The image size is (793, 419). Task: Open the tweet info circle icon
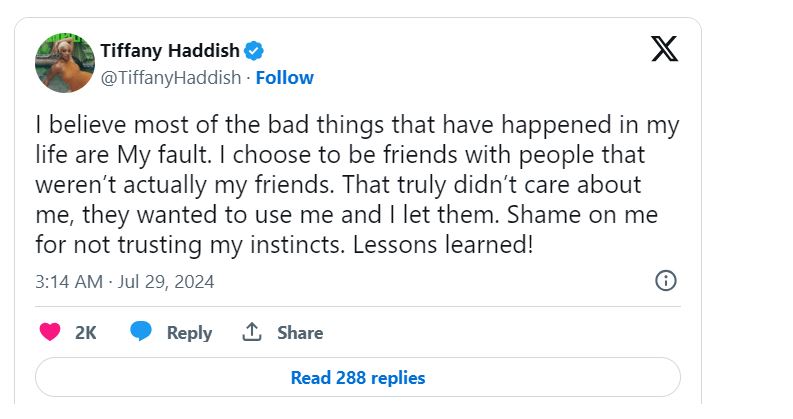pos(666,281)
